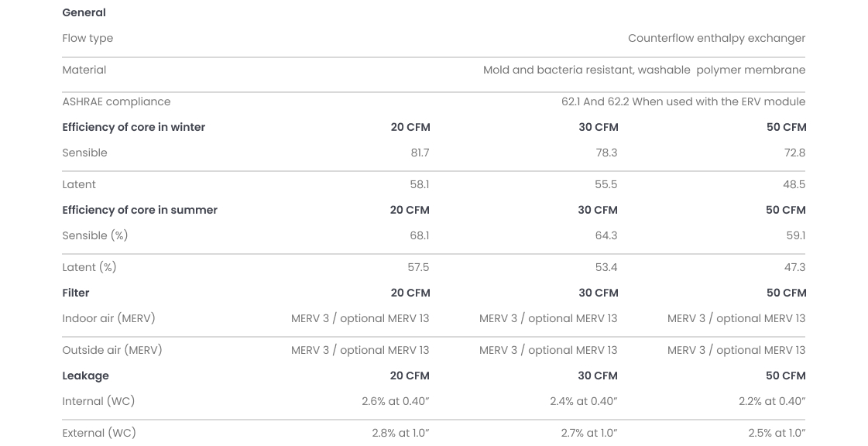The width and height of the screenshot is (868, 446).
Task: Click the Counterflow enthalpy exchanger value
Action: click(x=716, y=38)
